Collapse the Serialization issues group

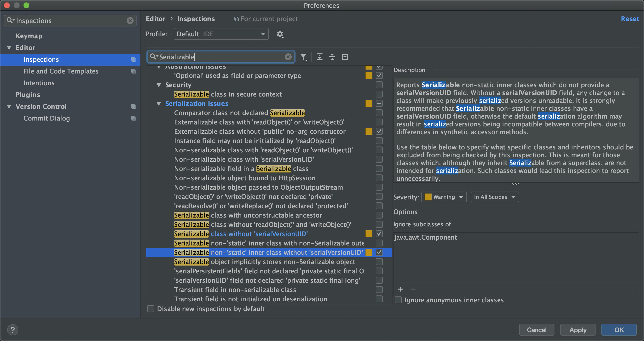(x=159, y=104)
